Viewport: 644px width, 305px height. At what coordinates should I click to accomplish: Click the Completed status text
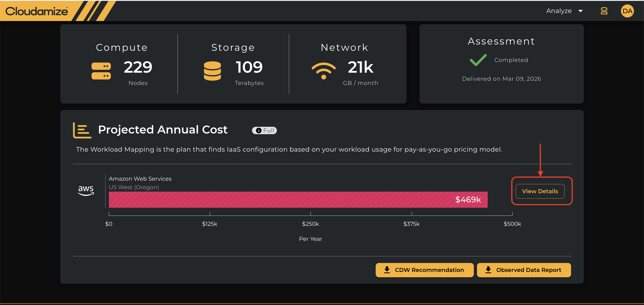coord(511,60)
